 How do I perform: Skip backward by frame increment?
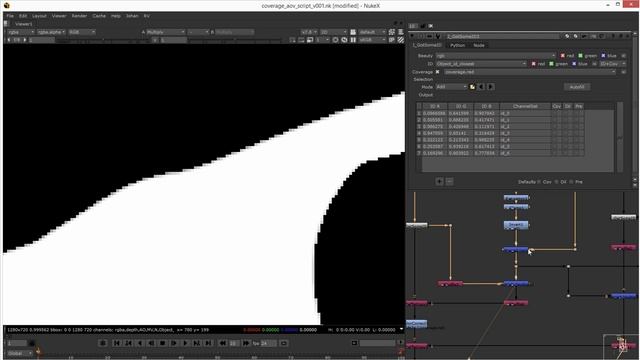point(223,343)
